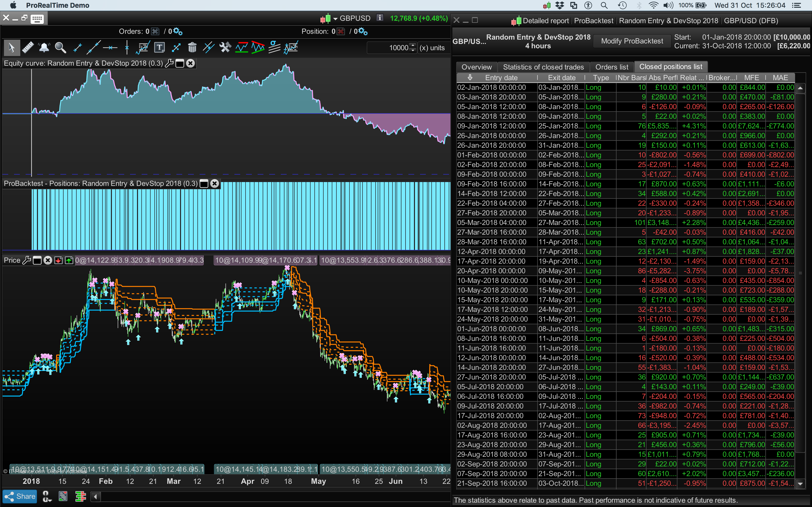Toggle sort order on the Entry date column
The height and width of the screenshot is (507, 812).
click(470, 77)
